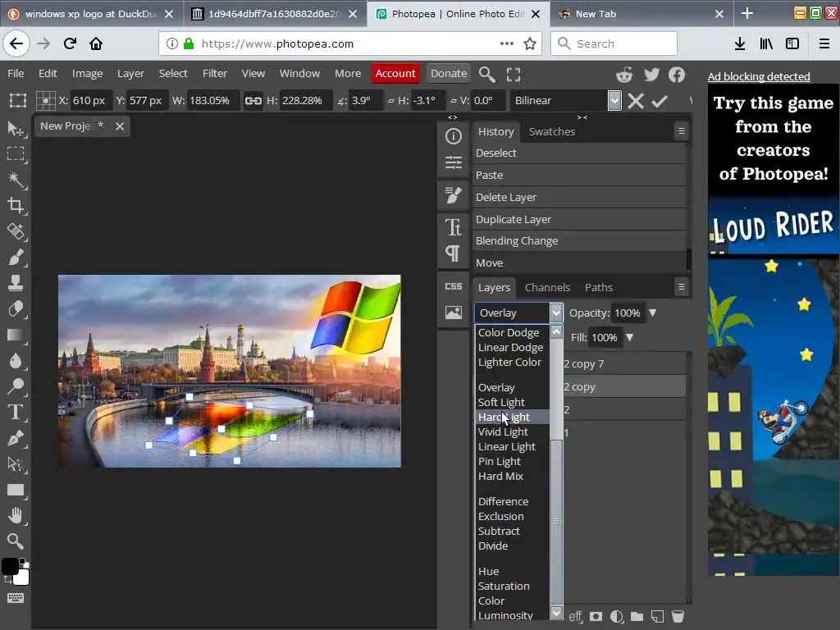Expand the Fill slider arrow

click(x=630, y=337)
